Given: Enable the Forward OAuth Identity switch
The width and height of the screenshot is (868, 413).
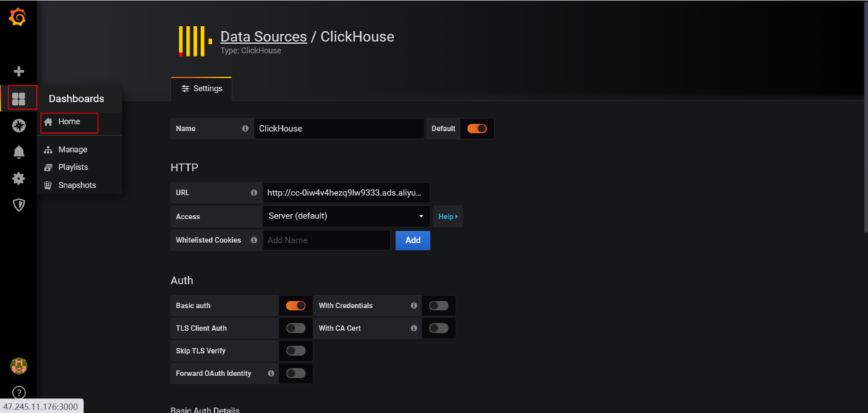Looking at the screenshot, I should [x=296, y=374].
